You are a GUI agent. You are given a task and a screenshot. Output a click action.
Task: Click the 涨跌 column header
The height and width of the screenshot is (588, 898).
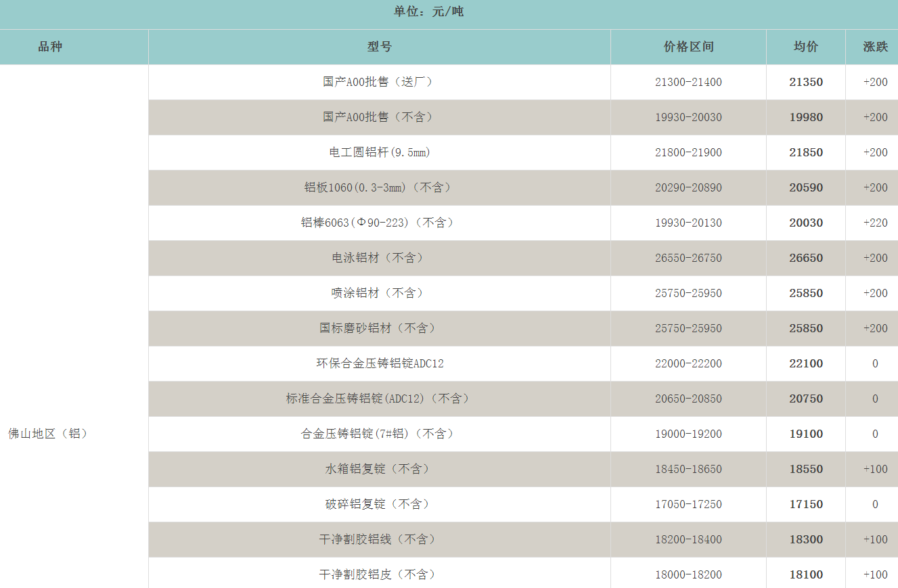875,47
